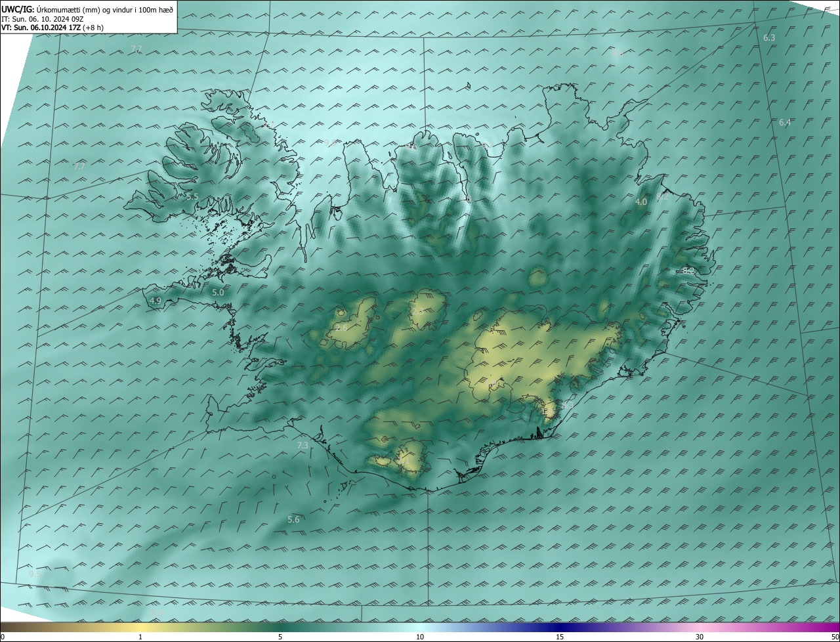The height and width of the screenshot is (642, 840).
Task: Click the 50 tick on the colour scale
Action: (x=835, y=637)
